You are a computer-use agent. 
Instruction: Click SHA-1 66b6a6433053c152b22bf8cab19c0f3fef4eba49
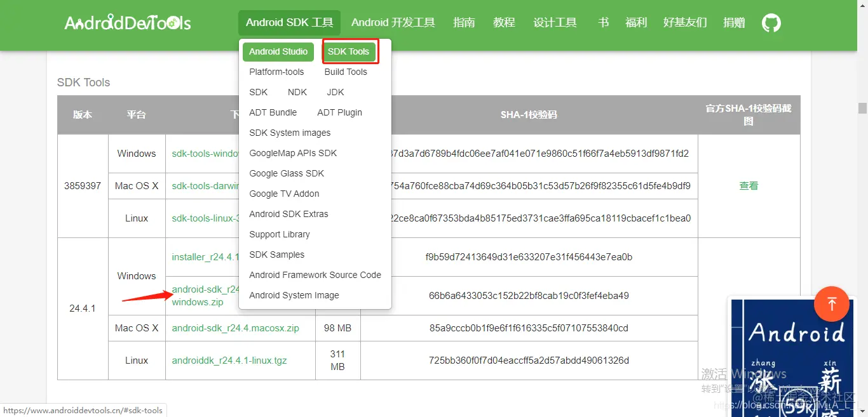[529, 296]
